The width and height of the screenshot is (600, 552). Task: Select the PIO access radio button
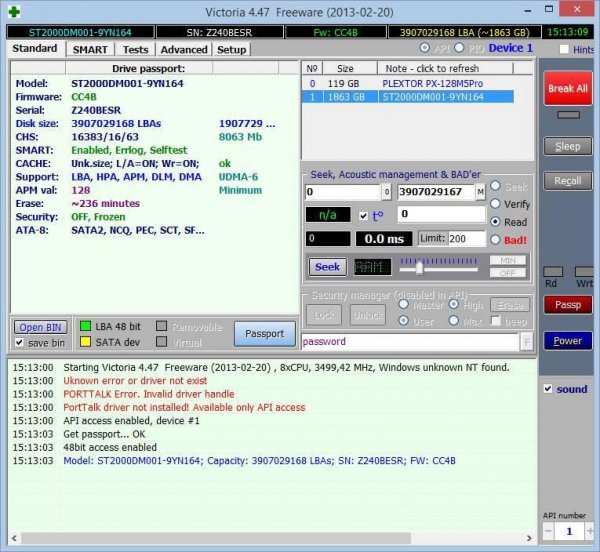459,48
